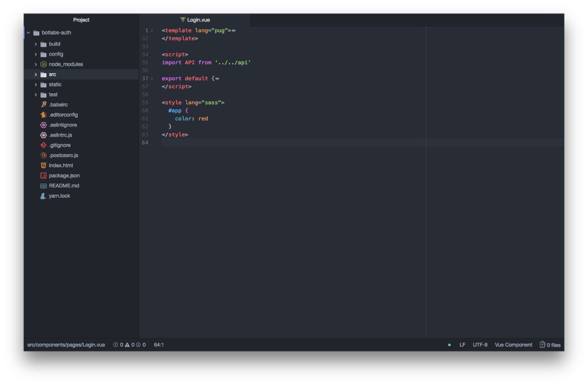588x385 pixels.
Task: Open the UTF-8 encoding selector
Action: pos(480,345)
